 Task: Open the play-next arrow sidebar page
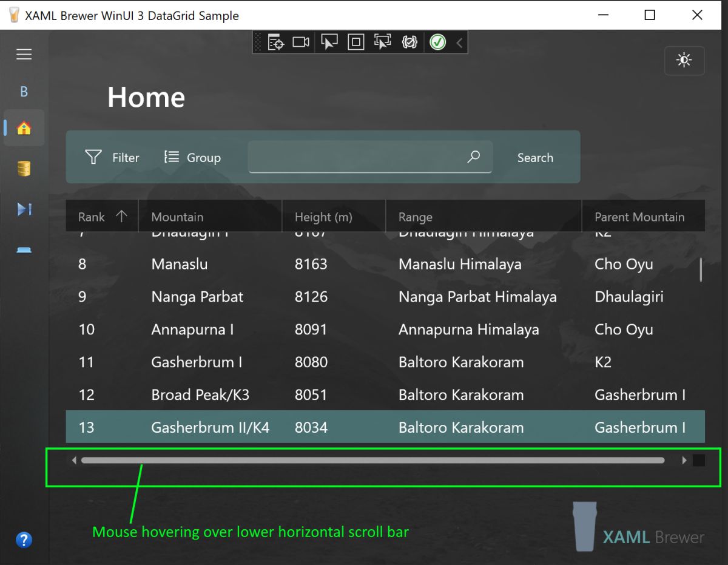point(24,209)
